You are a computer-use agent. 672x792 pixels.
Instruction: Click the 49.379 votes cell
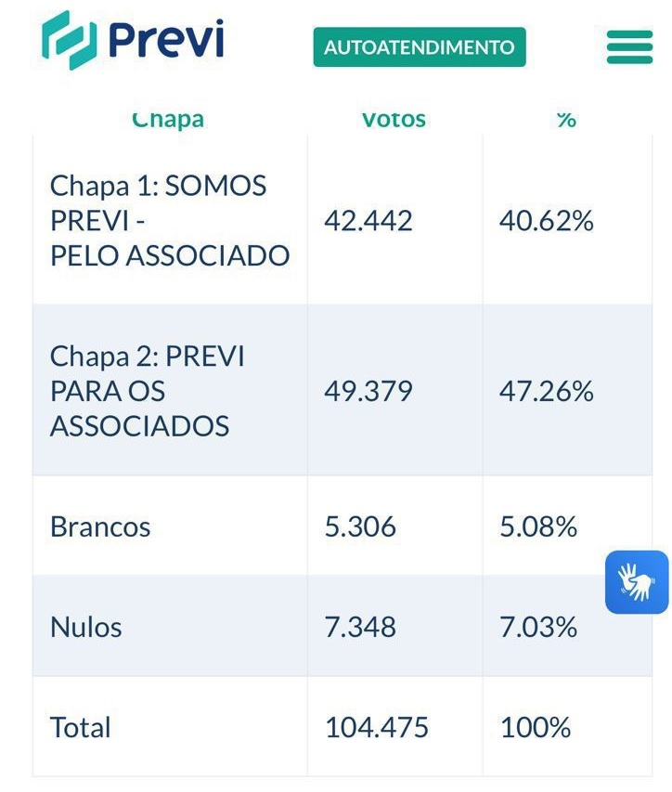[368, 391]
